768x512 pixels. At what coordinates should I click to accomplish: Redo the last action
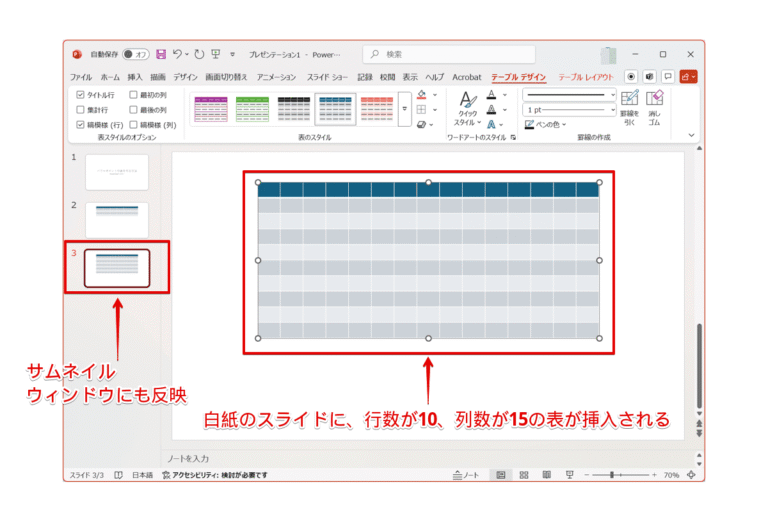(199, 54)
